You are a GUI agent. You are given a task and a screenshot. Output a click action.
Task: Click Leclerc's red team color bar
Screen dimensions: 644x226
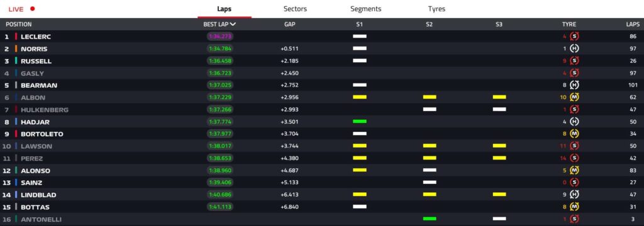tap(16, 36)
